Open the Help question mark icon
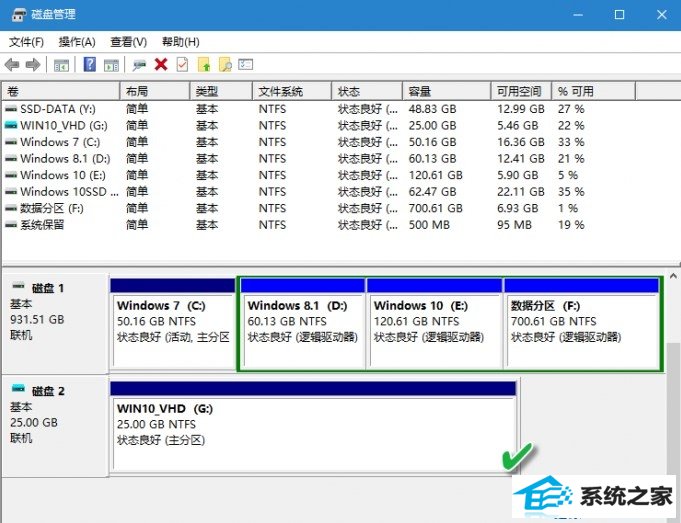 [89, 65]
